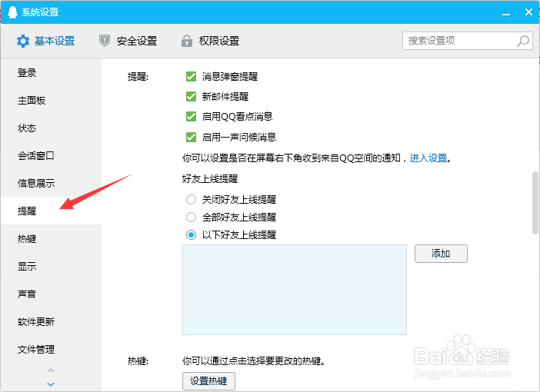Image resolution: width=540 pixels, height=392 pixels.
Task: Disable 启用QQ看点消息 checkbox
Action: click(191, 116)
